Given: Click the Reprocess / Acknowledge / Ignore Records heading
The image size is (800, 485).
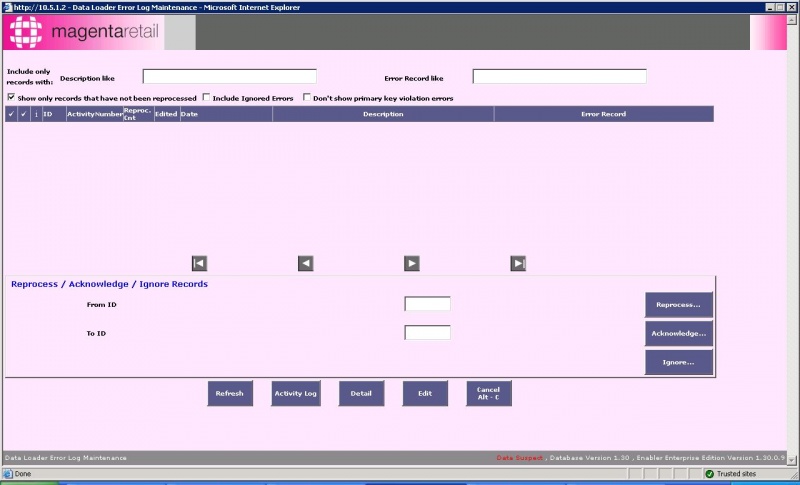Looking at the screenshot, I should point(109,284).
